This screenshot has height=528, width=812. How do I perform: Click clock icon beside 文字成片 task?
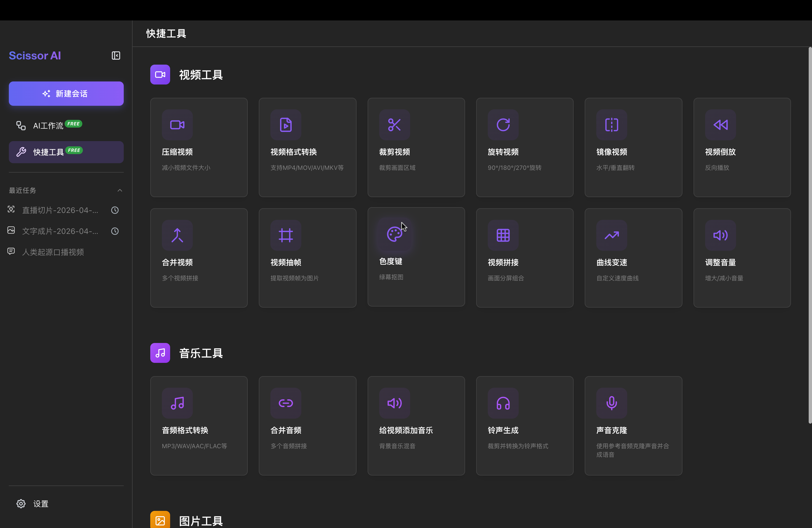click(x=115, y=231)
